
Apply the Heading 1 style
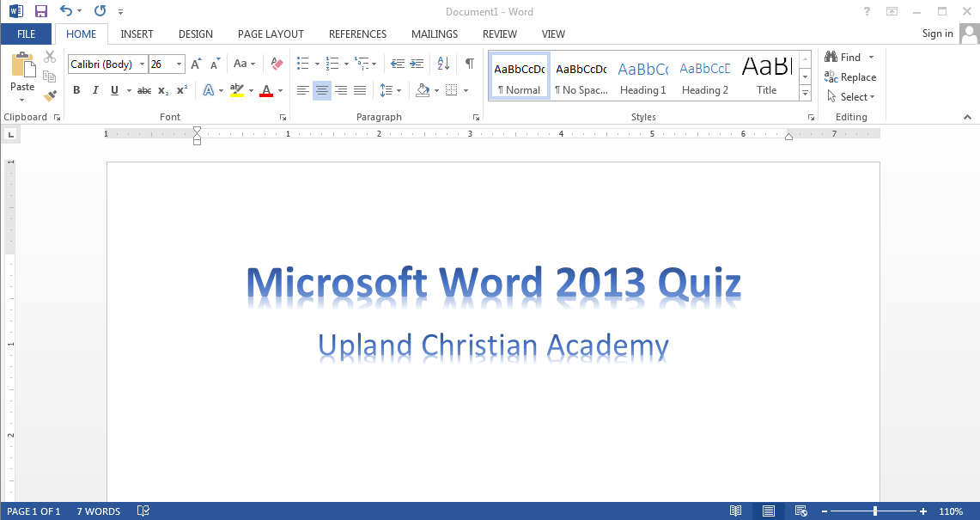pos(643,75)
